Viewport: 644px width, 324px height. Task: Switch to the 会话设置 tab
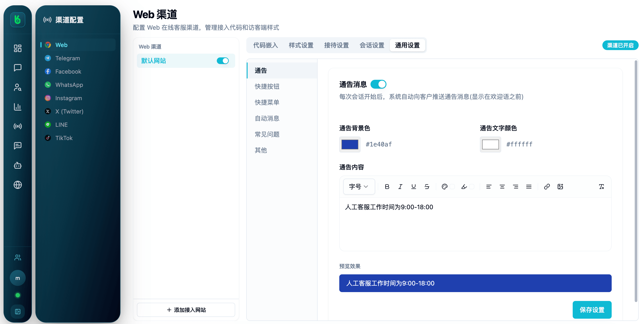tap(372, 45)
